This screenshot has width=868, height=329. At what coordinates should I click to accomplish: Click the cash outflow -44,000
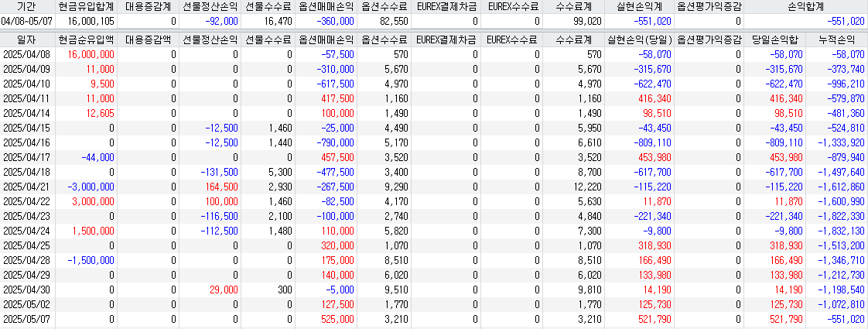tap(98, 157)
